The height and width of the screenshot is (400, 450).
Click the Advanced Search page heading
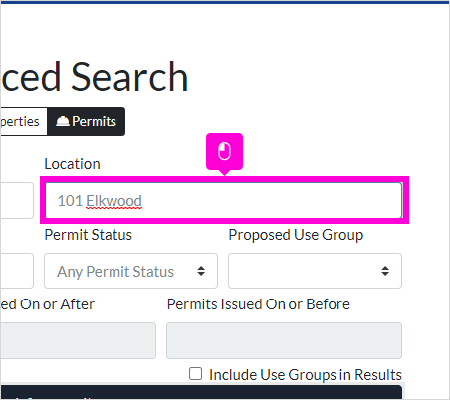tap(94, 77)
